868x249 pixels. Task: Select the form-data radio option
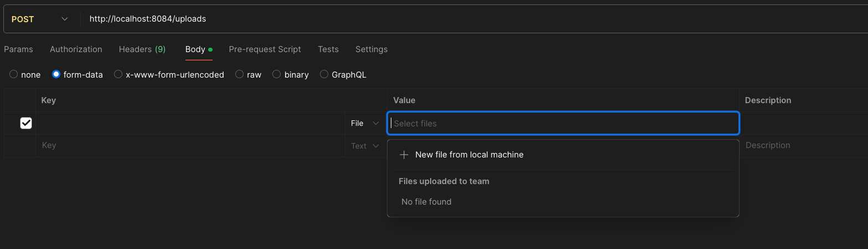coord(56,74)
